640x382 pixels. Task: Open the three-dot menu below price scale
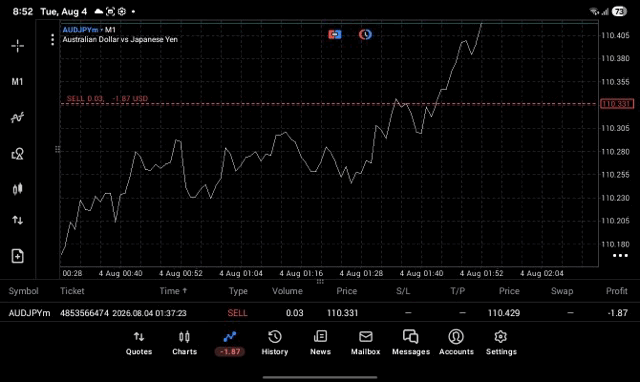point(620,256)
